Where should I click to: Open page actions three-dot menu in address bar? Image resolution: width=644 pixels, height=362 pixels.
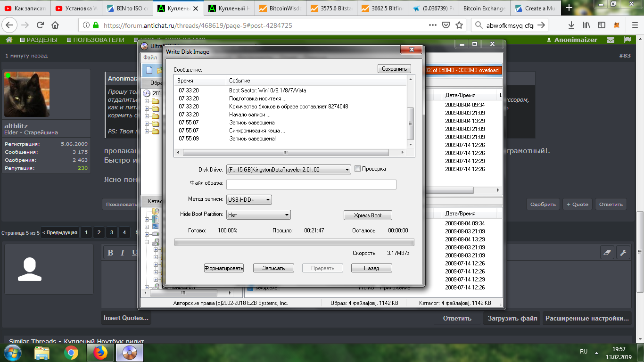(x=432, y=25)
